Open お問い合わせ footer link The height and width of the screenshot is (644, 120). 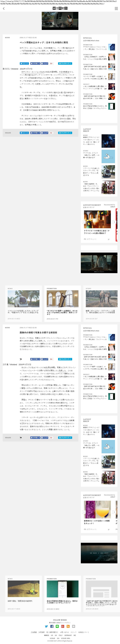point(64,632)
